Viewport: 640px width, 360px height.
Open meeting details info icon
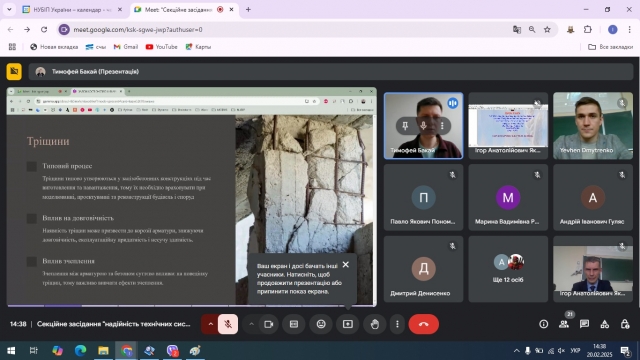pos(544,324)
